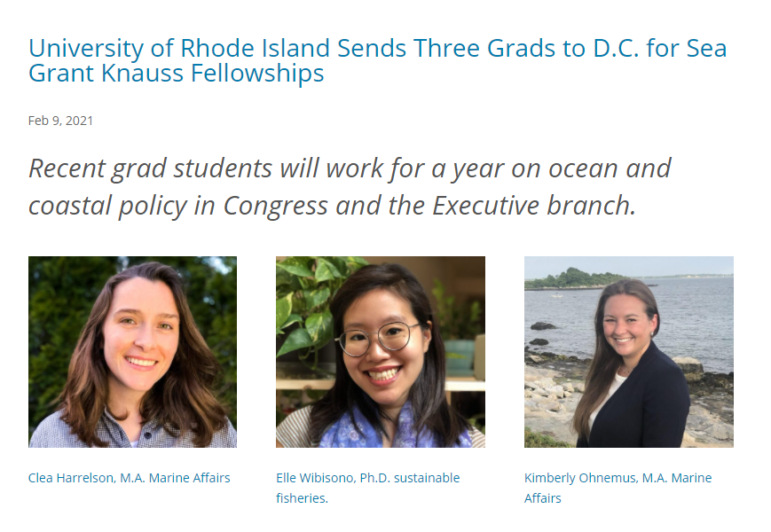Click the word 'fisheries.' under the middle photo
The width and height of the screenshot is (771, 532).
[302, 498]
